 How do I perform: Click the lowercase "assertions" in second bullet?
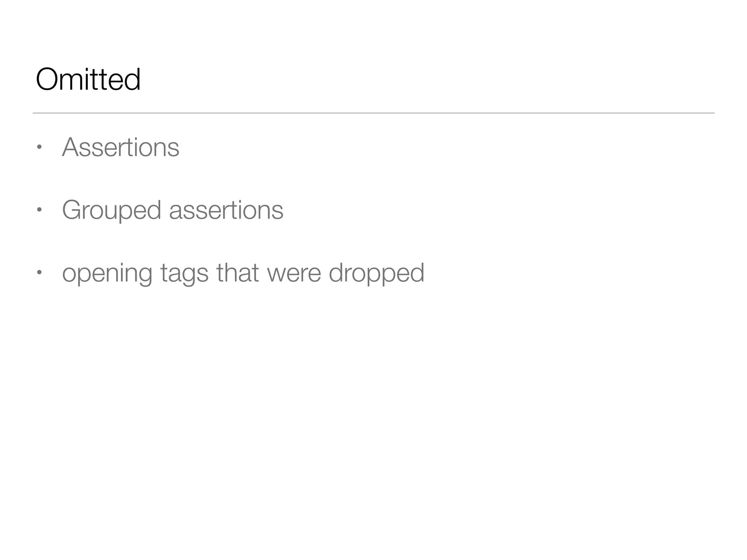point(226,210)
